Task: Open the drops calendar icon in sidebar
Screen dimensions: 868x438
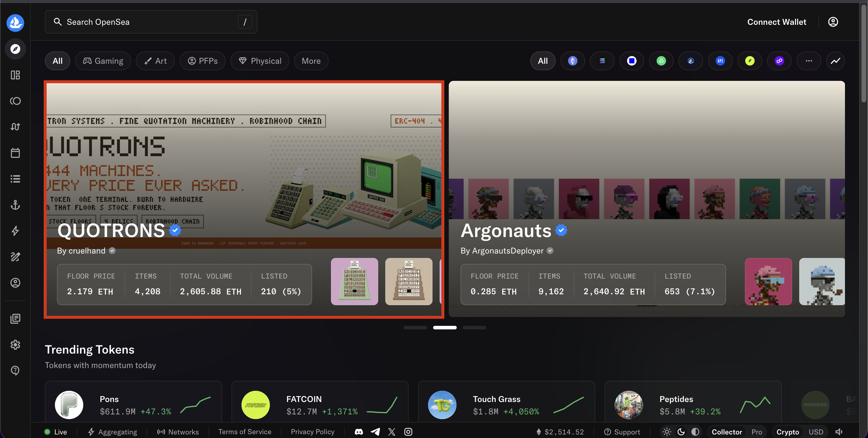Action: click(x=15, y=153)
